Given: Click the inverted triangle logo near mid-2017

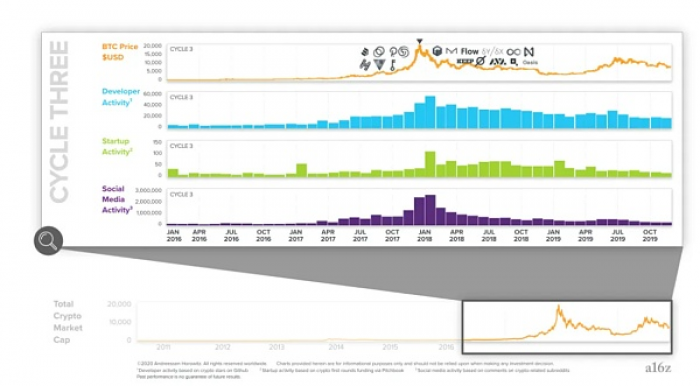Looking at the screenshot, I should click(x=379, y=65).
